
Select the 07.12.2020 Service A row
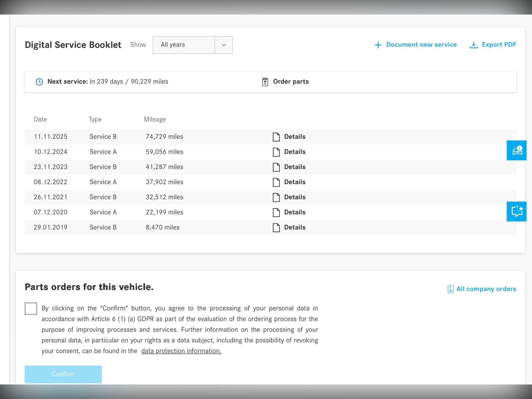(103, 212)
